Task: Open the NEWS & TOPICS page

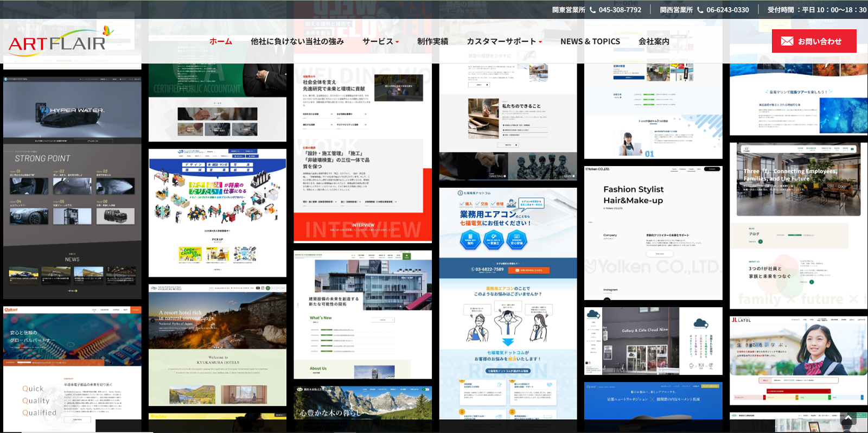Action: [590, 41]
